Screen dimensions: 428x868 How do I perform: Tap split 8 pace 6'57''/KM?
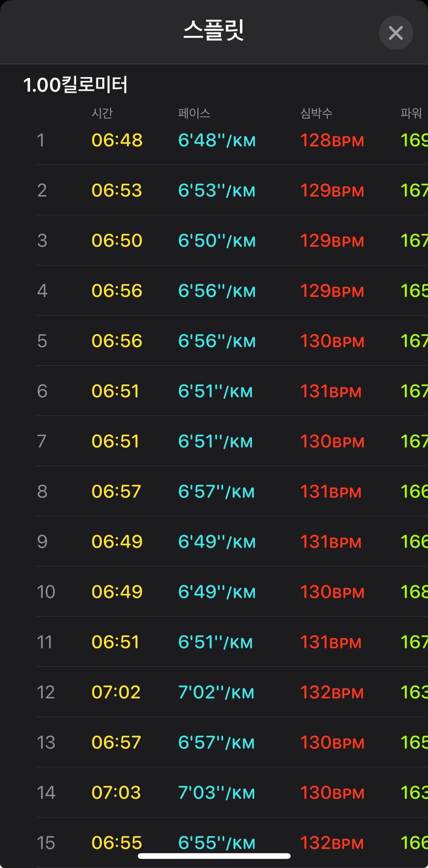[x=216, y=492]
